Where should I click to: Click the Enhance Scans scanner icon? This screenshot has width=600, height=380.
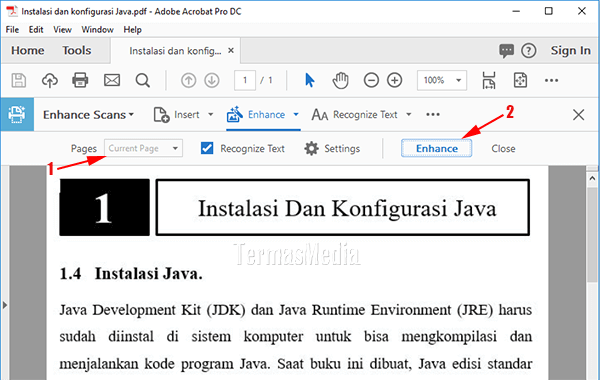click(x=17, y=114)
